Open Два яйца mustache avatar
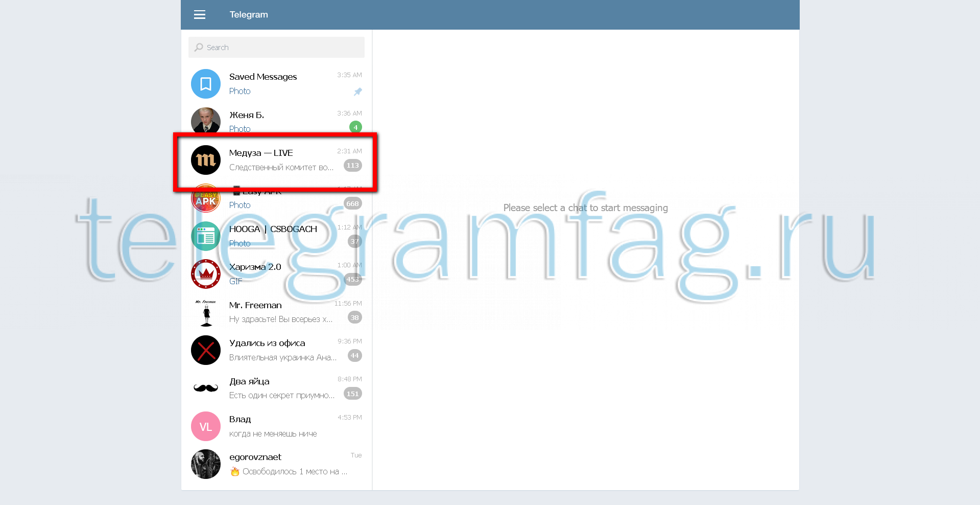Viewport: 980px width, 505px height. pos(206,388)
